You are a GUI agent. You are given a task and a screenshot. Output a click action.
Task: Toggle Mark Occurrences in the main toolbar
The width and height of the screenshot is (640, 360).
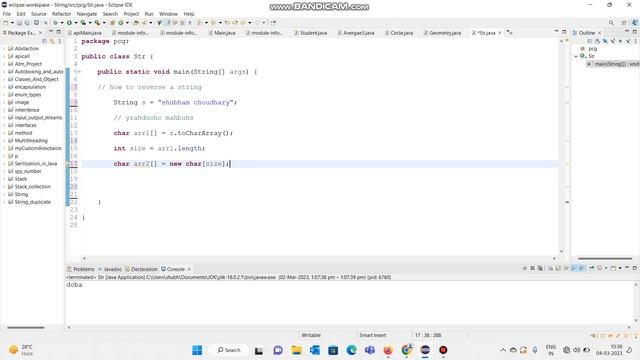[x=167, y=23]
